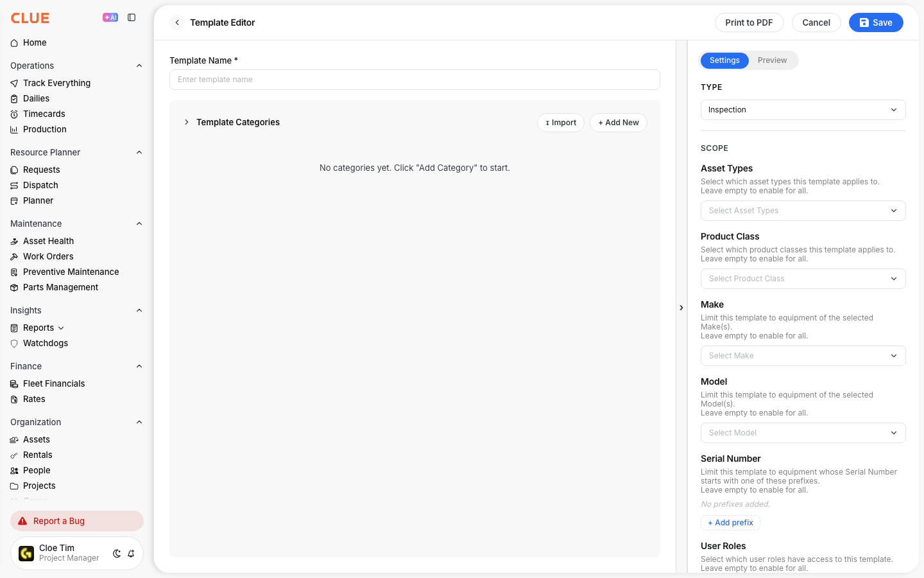The image size is (924, 578).
Task: Open Production chart icon
Action: (x=14, y=130)
